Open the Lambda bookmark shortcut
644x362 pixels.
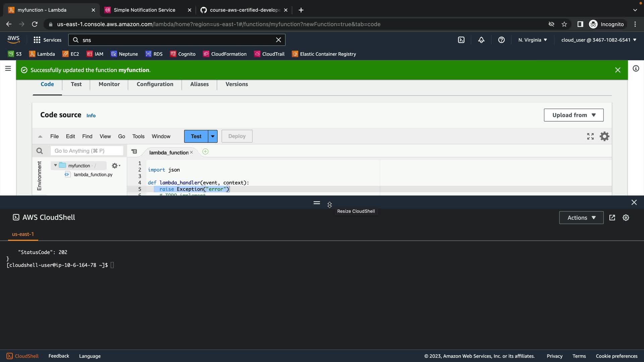coord(42,54)
